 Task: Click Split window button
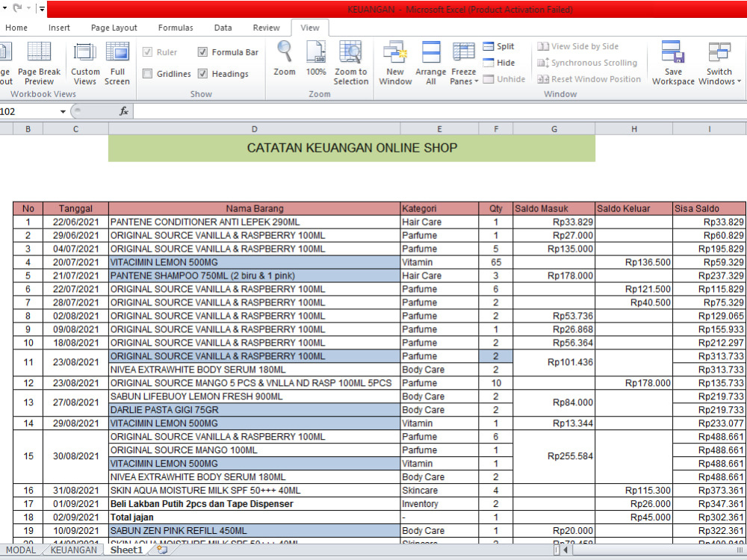pos(498,46)
